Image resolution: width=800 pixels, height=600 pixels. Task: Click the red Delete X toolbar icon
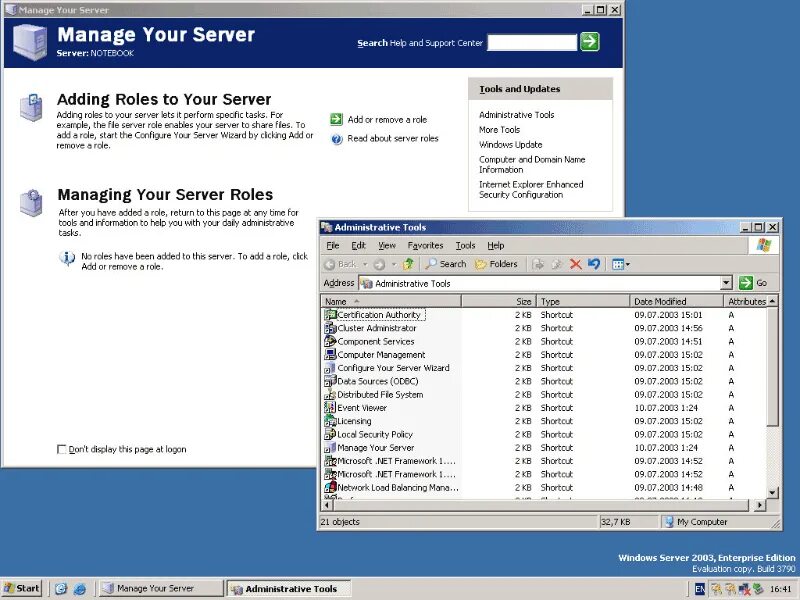click(x=576, y=264)
